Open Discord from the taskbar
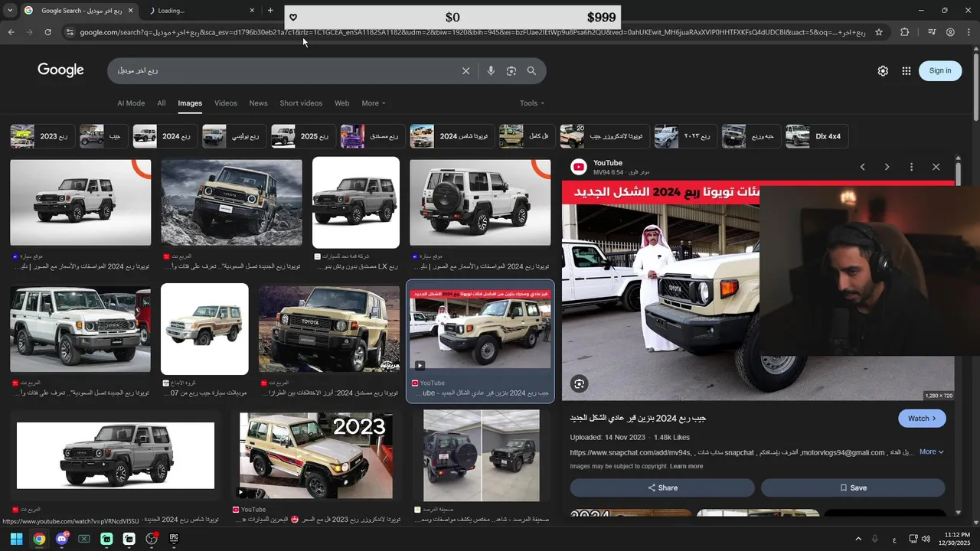This screenshot has width=980, height=551. [x=62, y=539]
